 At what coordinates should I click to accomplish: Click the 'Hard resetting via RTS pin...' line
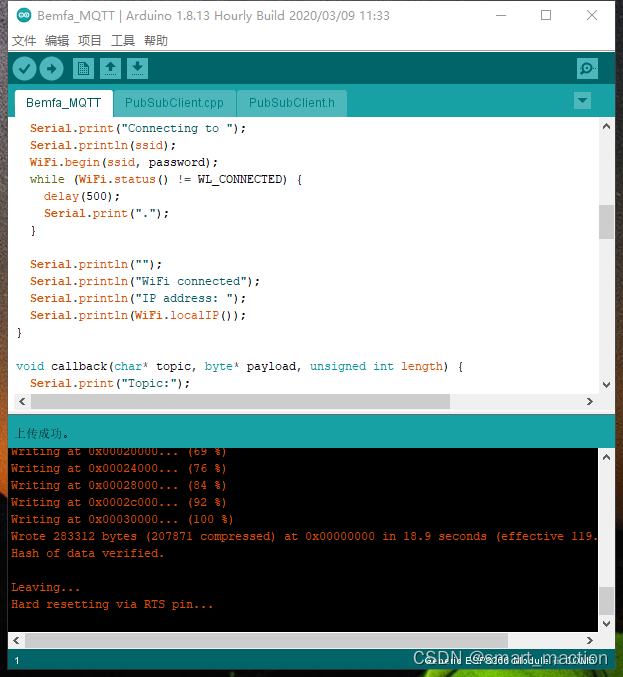click(x=112, y=604)
